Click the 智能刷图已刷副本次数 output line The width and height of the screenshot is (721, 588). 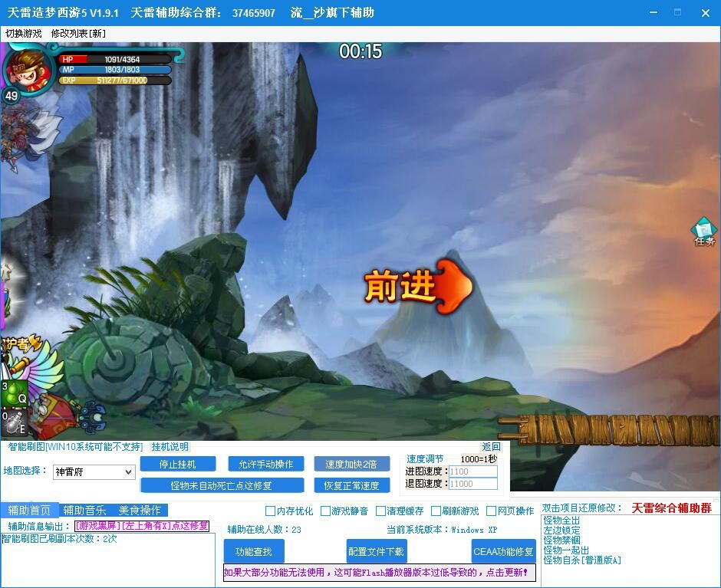pos(60,539)
